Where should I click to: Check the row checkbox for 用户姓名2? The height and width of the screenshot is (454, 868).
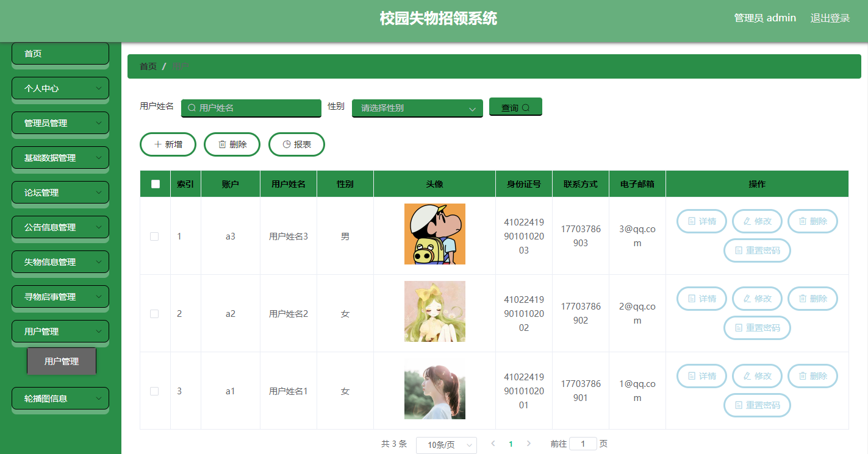154,315
